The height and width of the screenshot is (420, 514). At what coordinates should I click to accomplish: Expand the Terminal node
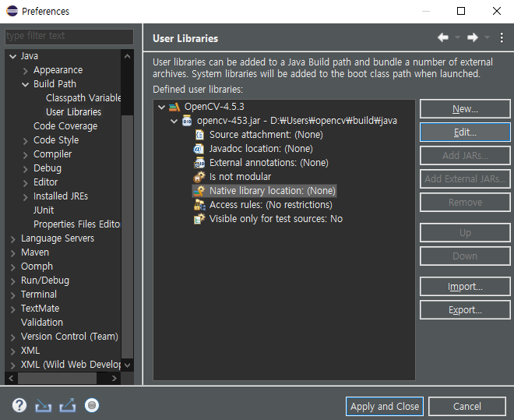[x=12, y=295]
